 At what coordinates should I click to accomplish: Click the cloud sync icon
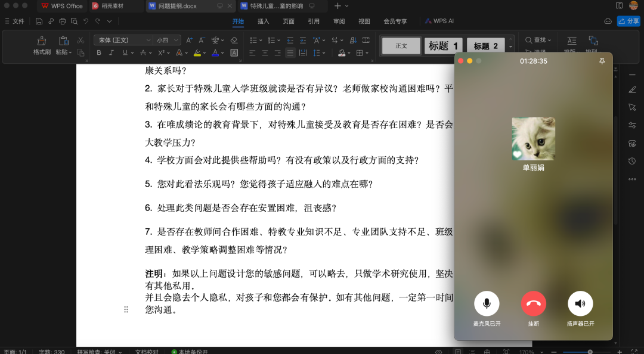point(608,21)
